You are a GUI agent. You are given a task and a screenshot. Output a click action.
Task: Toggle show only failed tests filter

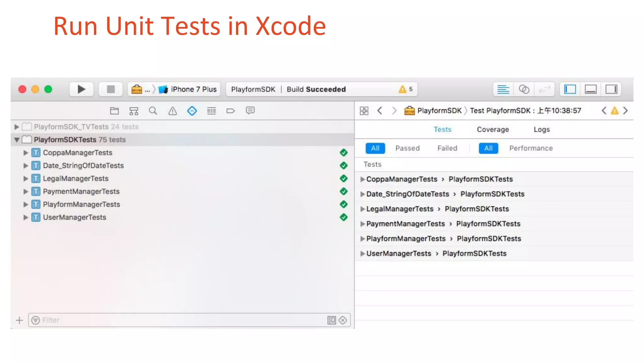343,320
